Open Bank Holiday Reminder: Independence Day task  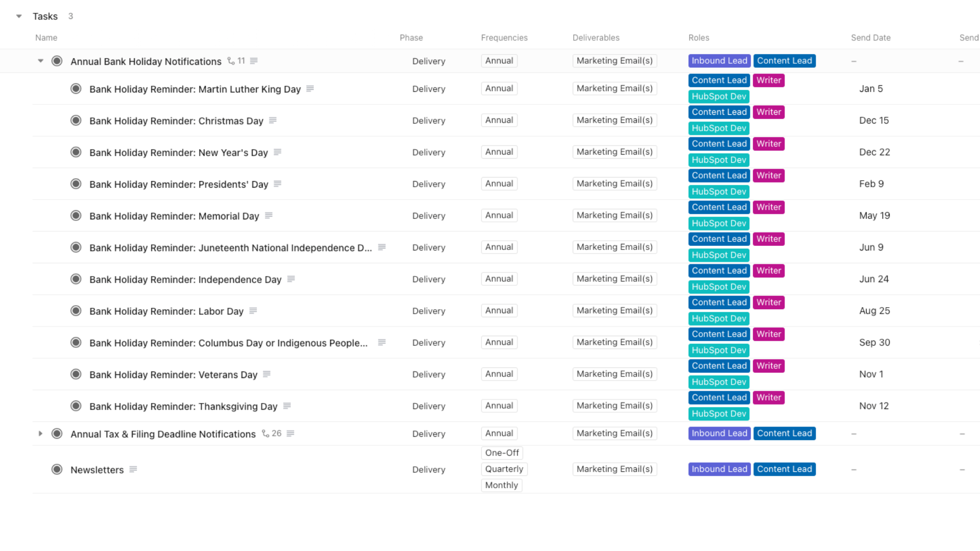pos(185,280)
